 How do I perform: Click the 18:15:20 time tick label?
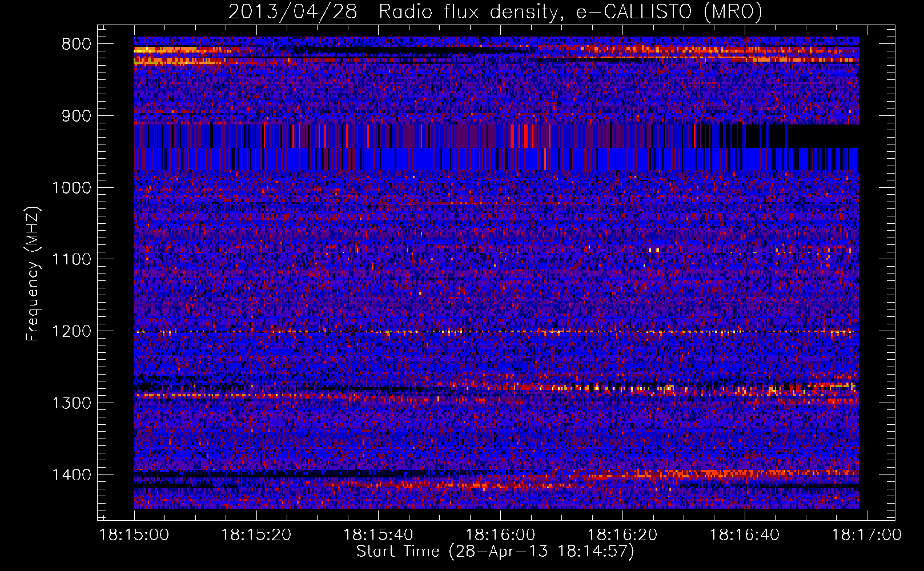(x=256, y=535)
